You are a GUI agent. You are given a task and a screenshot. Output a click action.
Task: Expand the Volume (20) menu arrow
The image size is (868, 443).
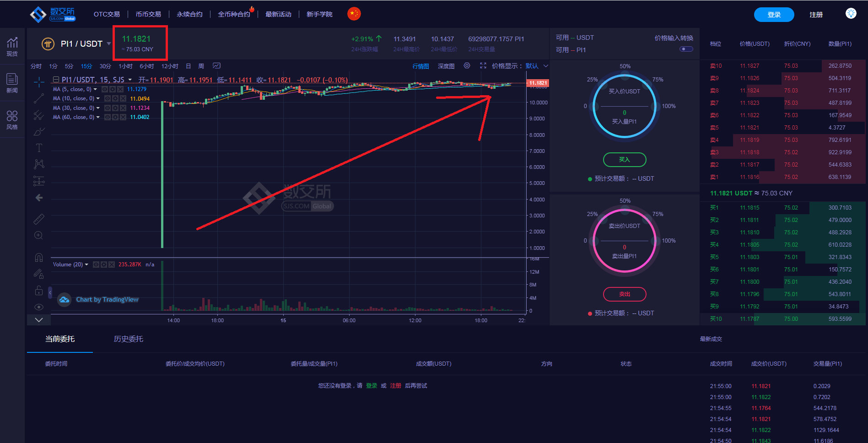point(86,265)
